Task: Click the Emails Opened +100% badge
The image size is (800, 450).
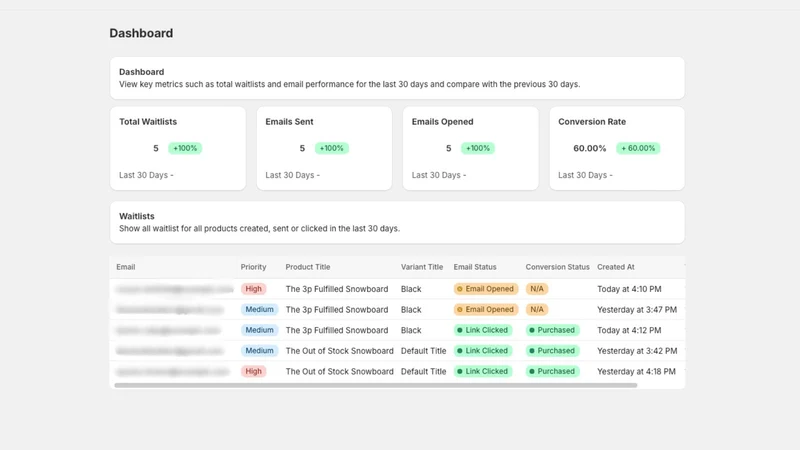Action: click(478, 148)
